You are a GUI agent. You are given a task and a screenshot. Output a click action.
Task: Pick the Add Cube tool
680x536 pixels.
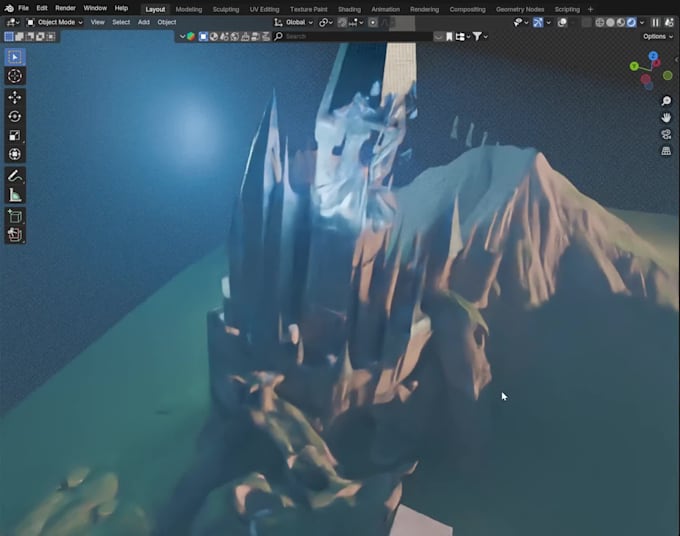point(15,216)
